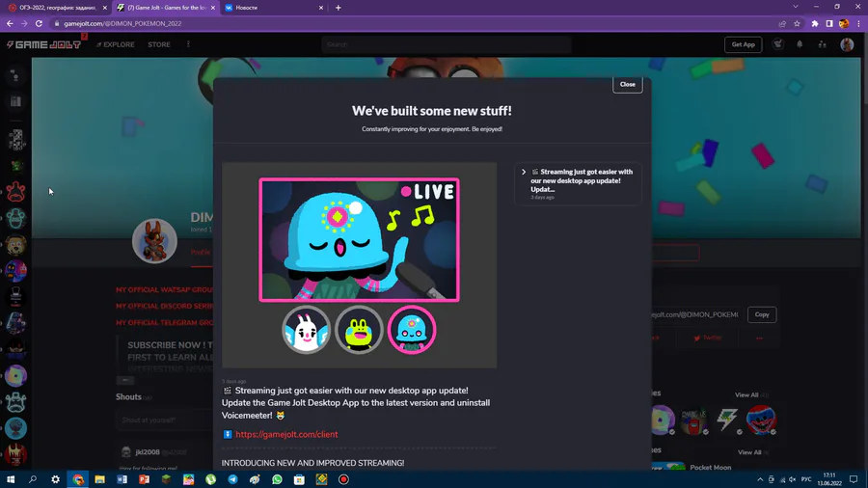Viewport: 868px width, 488px height.
Task: Click the Get App button
Action: [x=743, y=44]
